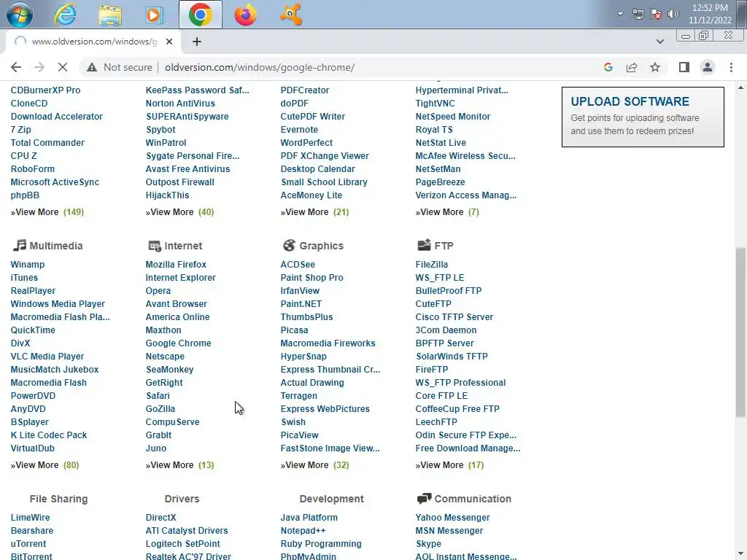Open the CDBurnerXP Pro link
Image resolution: width=747 pixels, height=560 pixels.
click(45, 90)
